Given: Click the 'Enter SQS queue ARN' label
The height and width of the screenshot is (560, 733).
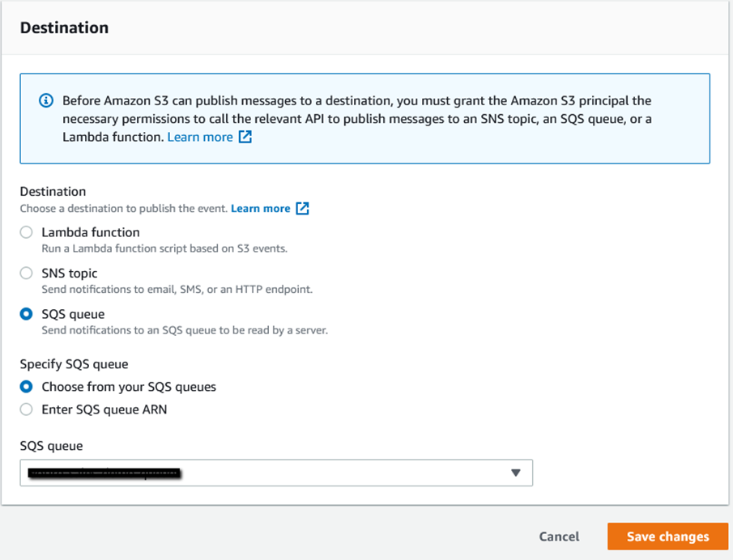Looking at the screenshot, I should (x=104, y=409).
